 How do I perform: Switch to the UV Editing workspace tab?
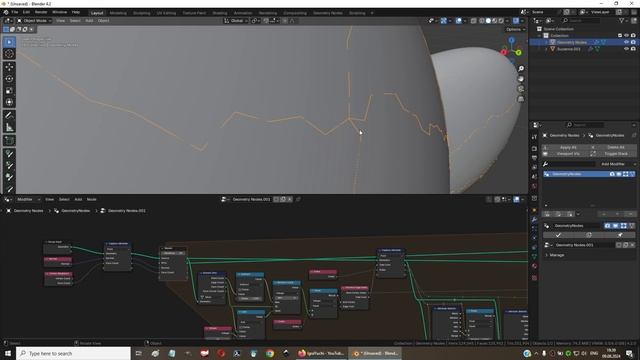tap(166, 13)
